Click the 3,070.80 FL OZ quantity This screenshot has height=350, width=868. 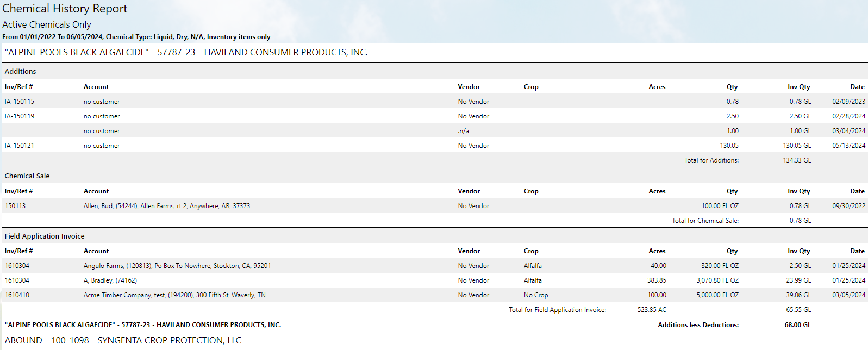pos(717,280)
